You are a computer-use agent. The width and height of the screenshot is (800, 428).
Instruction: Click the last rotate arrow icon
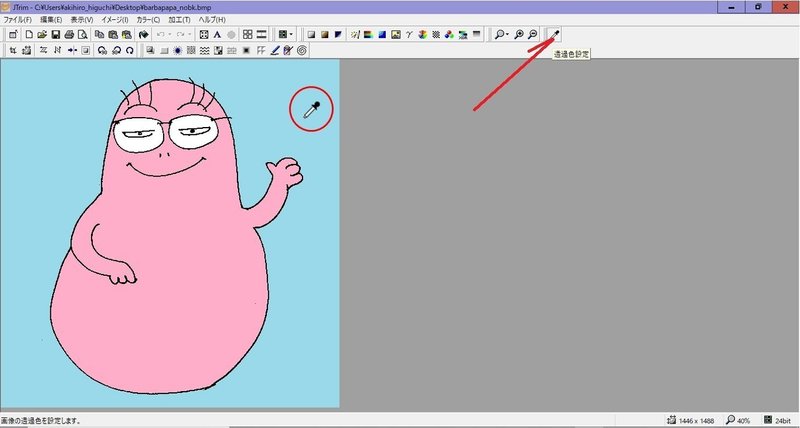pos(130,50)
